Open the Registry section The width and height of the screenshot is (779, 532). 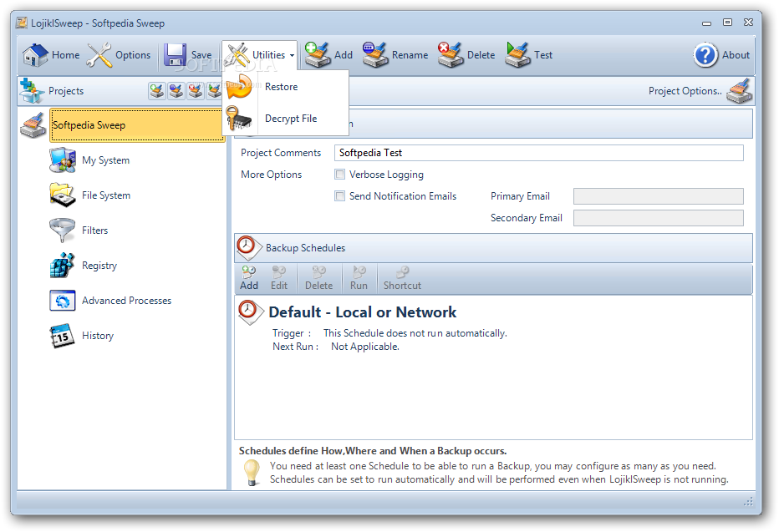click(84, 266)
